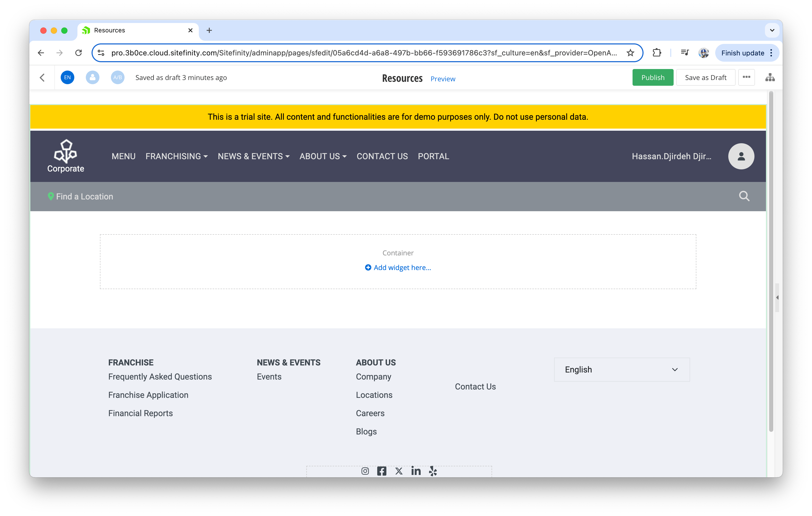Click the Instagram footer icon

[365, 471]
